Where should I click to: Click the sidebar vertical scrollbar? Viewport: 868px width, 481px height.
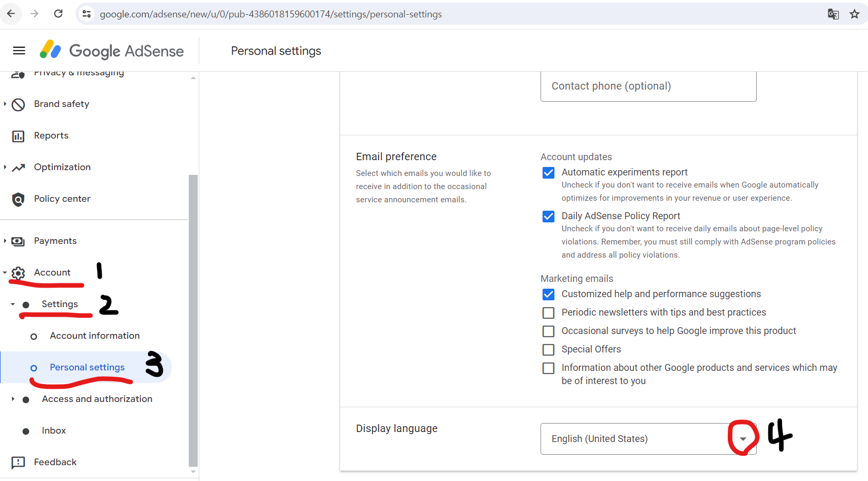point(193,320)
